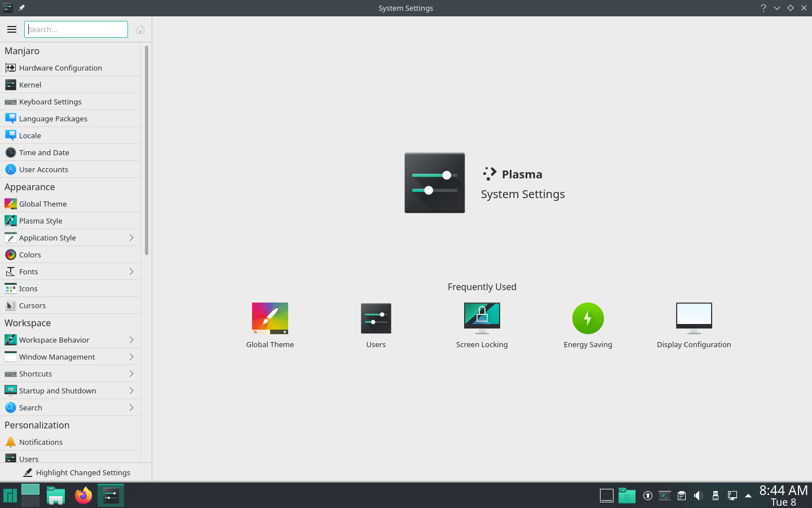
Task: Open the Fonts category
Action: point(70,271)
